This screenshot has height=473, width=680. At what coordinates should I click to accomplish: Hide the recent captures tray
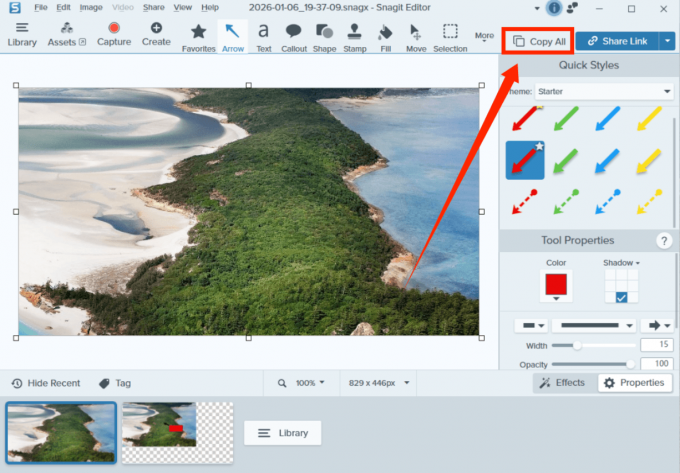click(x=46, y=383)
